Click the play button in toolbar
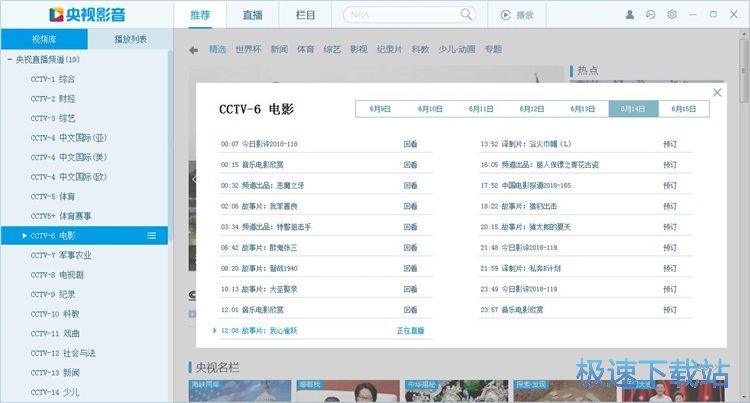Viewport: 750px width, 403px height. click(x=517, y=15)
